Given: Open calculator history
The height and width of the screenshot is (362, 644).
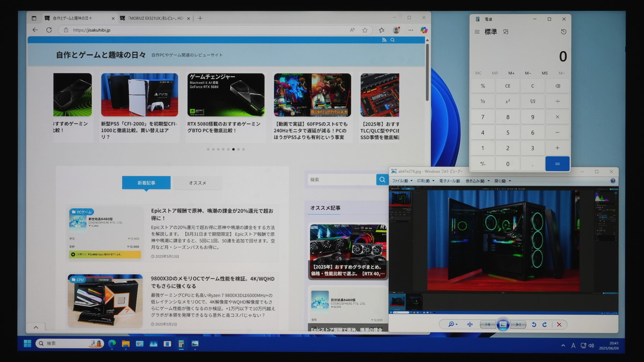Looking at the screenshot, I should pos(563,32).
